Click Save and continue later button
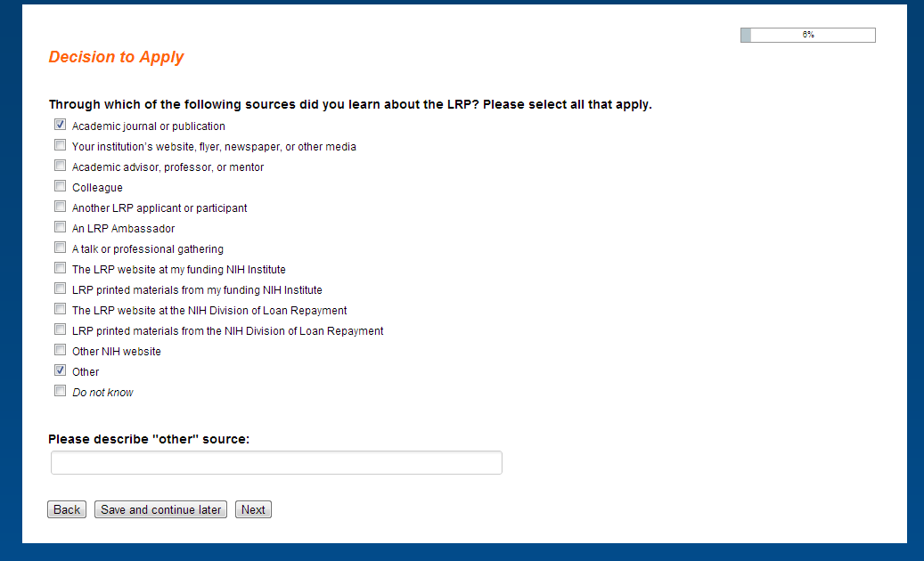This screenshot has width=924, height=561. (160, 510)
